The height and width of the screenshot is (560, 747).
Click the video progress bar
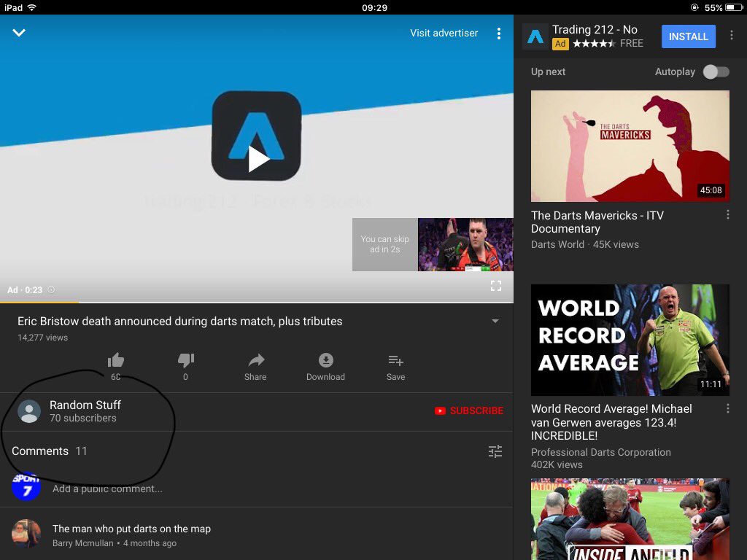tap(257, 303)
